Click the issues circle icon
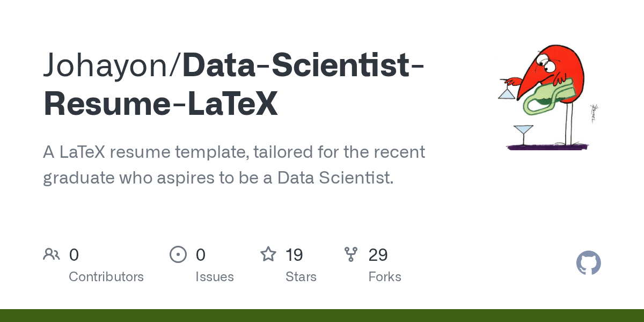Viewport: 644px width, 322px height. 178,254
